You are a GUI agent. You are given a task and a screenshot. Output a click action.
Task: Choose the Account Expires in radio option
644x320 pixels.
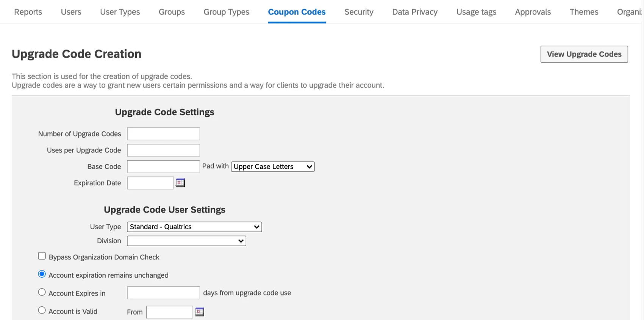click(x=42, y=292)
